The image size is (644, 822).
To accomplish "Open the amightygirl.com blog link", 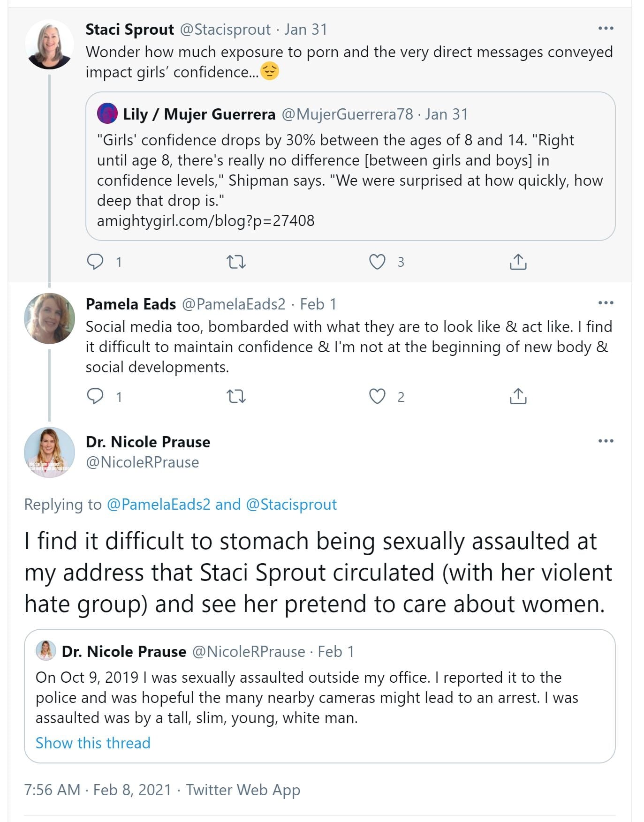I will pos(205,220).
